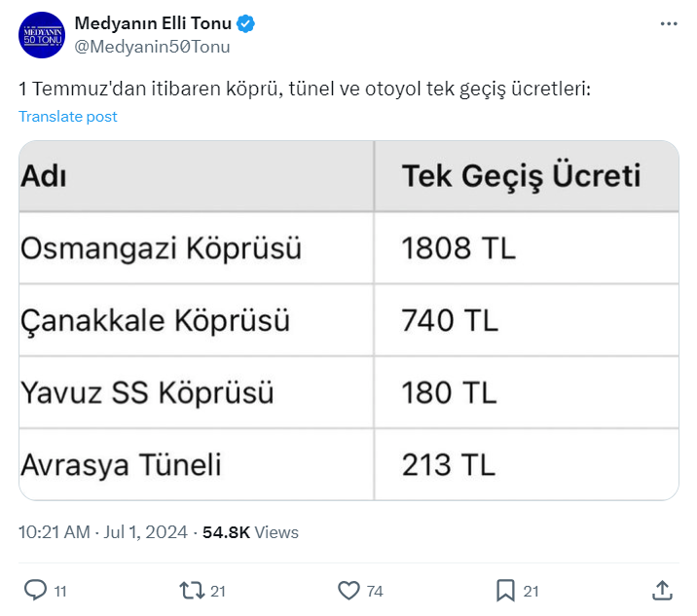Click the repost count 21
Viewport: 697px width, 616px height.
[218, 591]
